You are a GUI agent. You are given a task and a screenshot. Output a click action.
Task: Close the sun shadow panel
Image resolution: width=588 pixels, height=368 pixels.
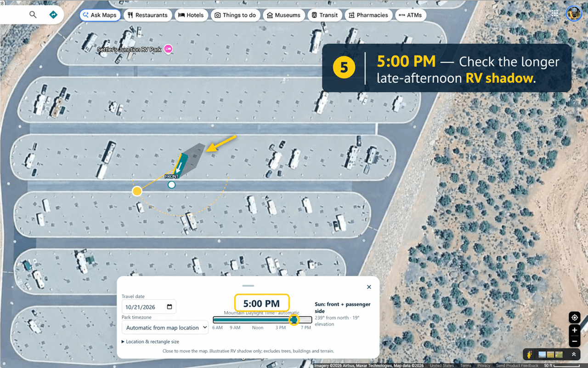click(369, 287)
